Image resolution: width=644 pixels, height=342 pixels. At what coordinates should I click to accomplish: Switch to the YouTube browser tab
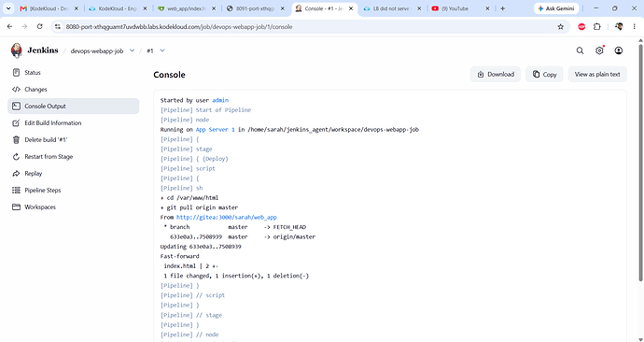click(460, 8)
